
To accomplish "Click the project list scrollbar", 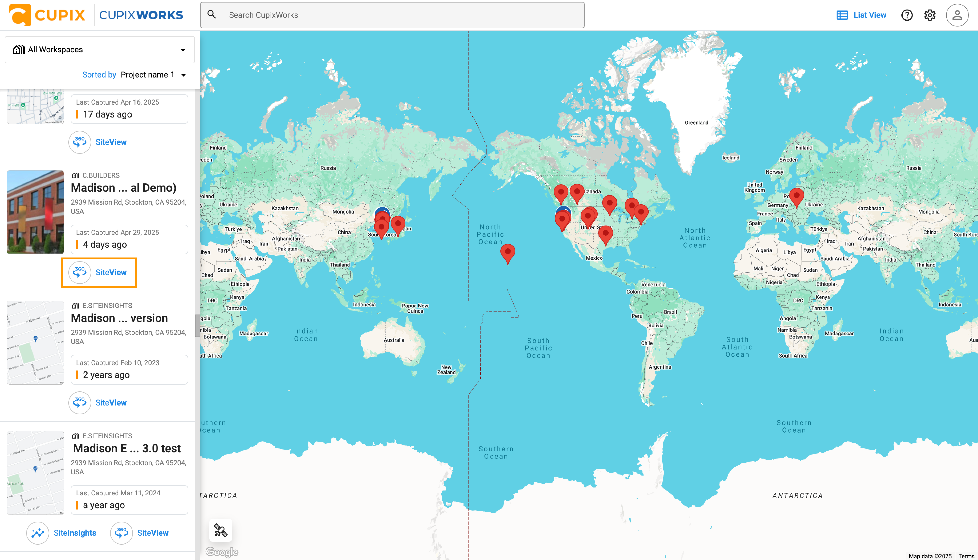I will coord(197,325).
